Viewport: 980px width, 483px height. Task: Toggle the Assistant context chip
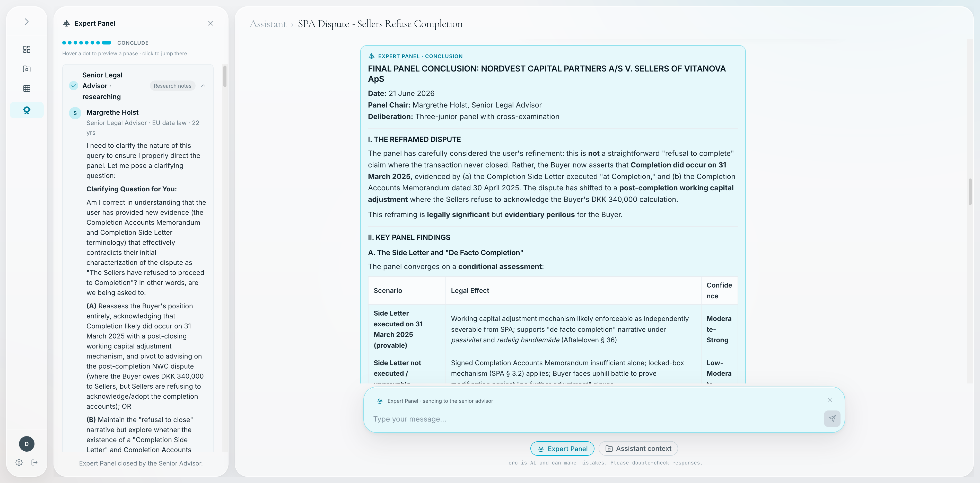tap(638, 449)
